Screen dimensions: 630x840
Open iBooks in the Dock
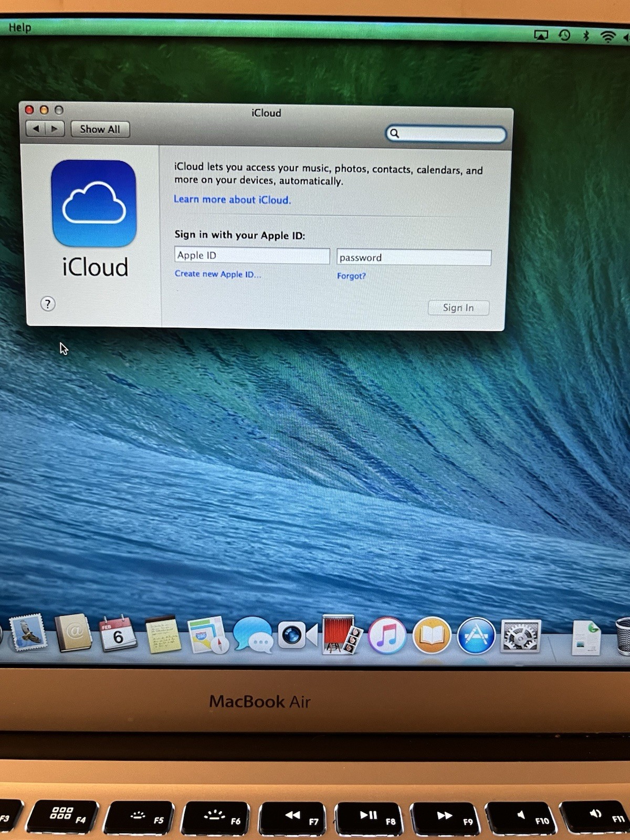432,636
